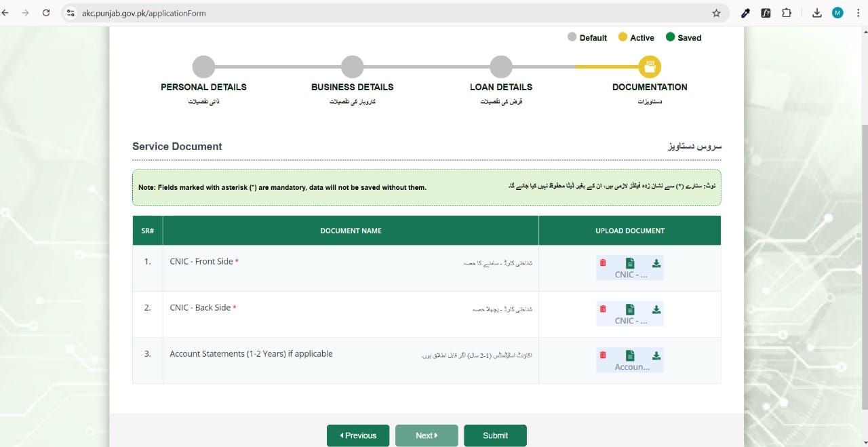Image resolution: width=868 pixels, height=447 pixels.
Task: Download the CNIC Front Side file
Action: coord(656,263)
